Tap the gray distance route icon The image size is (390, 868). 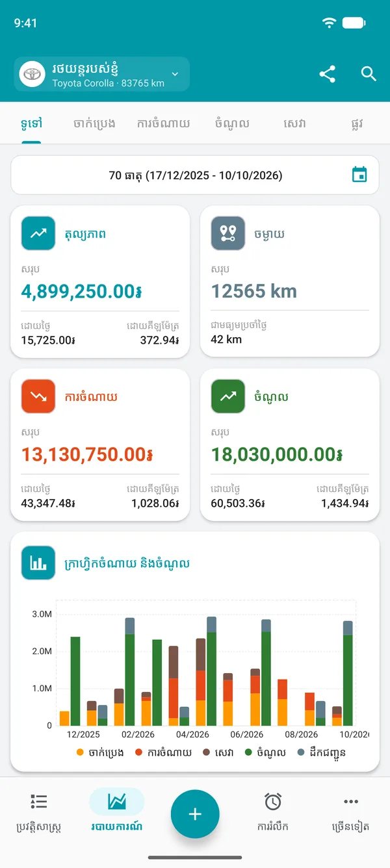(227, 233)
